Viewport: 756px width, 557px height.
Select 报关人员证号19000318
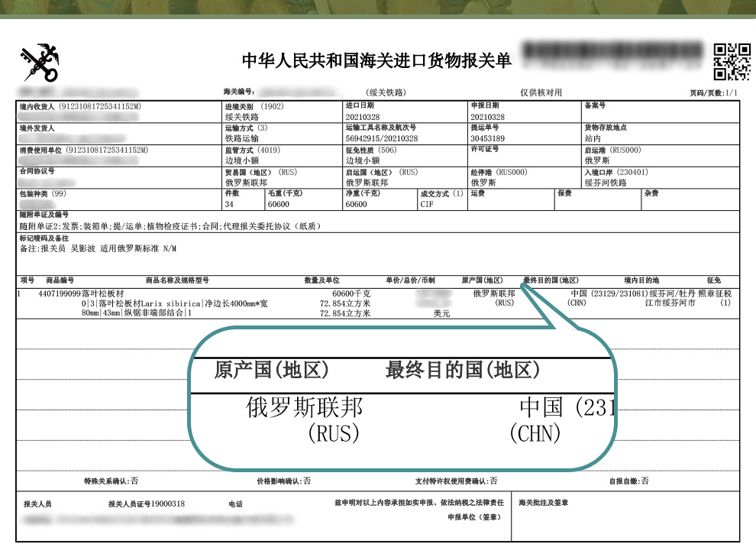tap(147, 504)
